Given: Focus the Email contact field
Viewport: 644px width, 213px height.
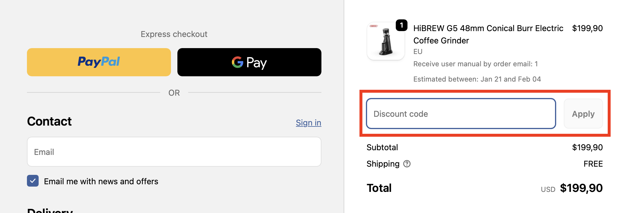Looking at the screenshot, I should pos(174,152).
